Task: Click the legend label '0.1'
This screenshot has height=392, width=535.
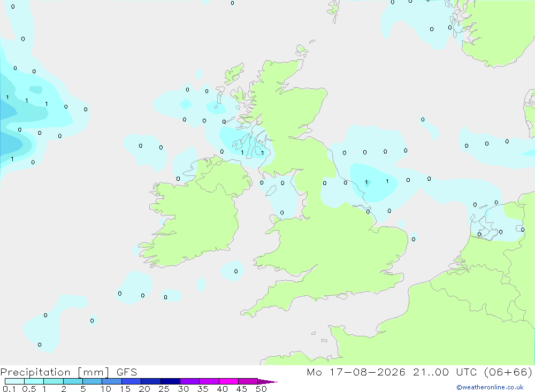Action: pyautogui.click(x=9, y=389)
